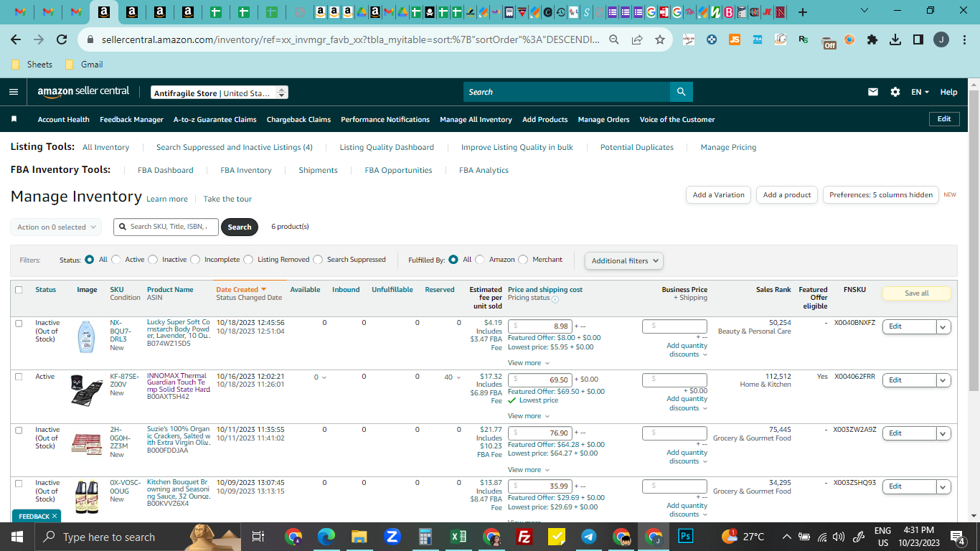980x551 pixels.
Task: Open the Chrome Downloads icon
Action: point(895,40)
